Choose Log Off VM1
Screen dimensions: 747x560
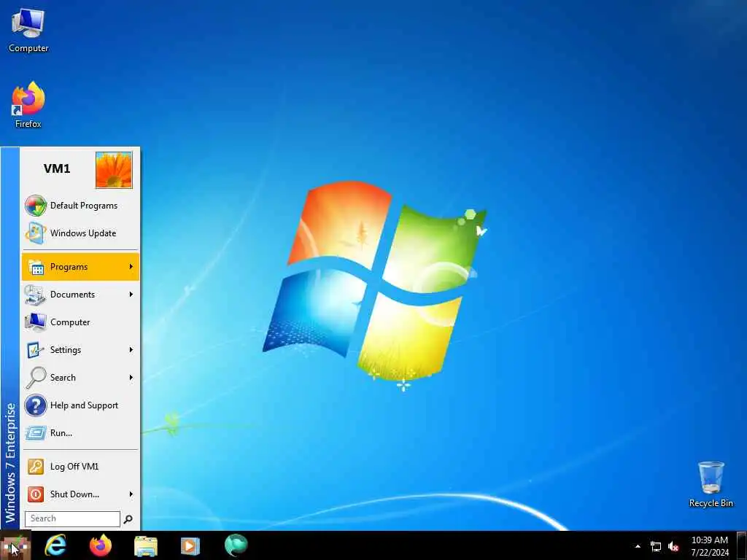(x=80, y=467)
